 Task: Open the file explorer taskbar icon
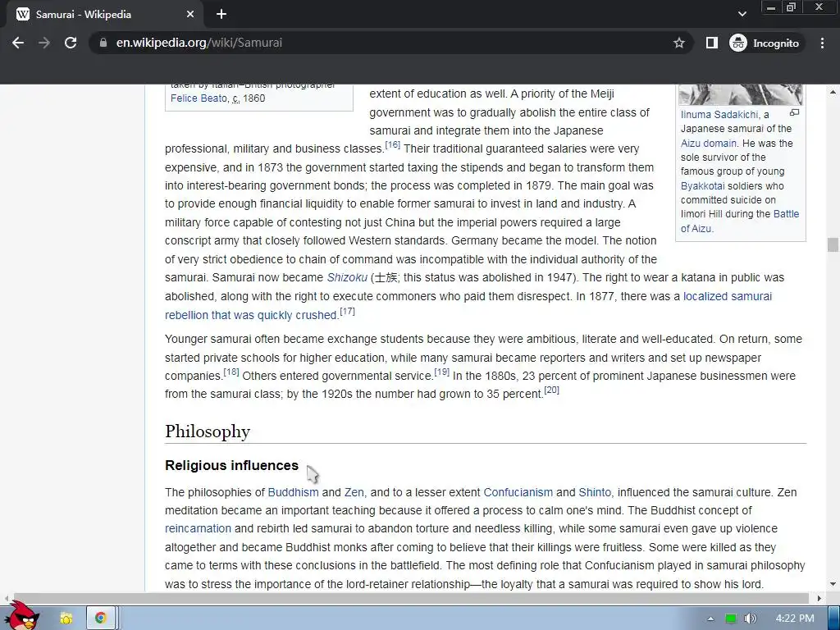pyautogui.click(x=66, y=619)
